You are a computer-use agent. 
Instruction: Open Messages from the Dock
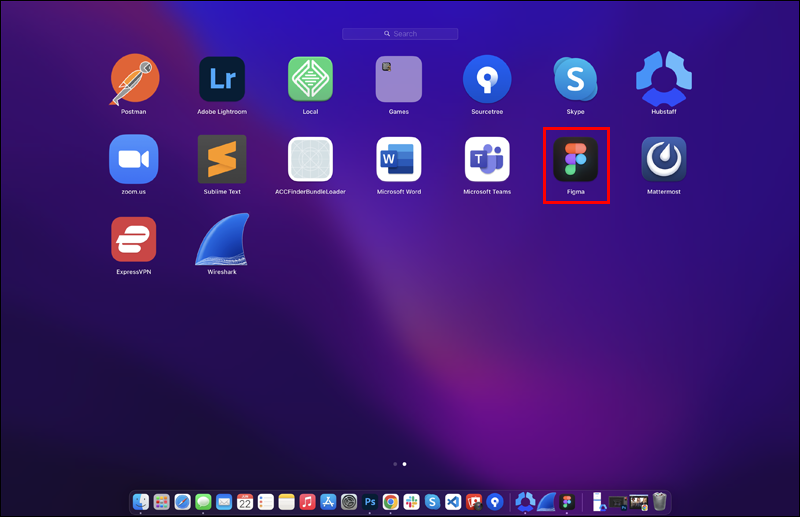(x=203, y=502)
